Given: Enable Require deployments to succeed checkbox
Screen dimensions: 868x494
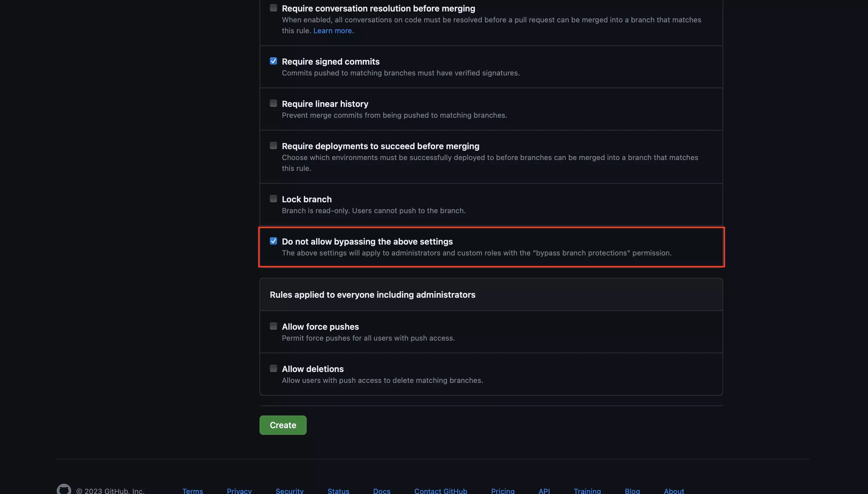Looking at the screenshot, I should pyautogui.click(x=273, y=146).
